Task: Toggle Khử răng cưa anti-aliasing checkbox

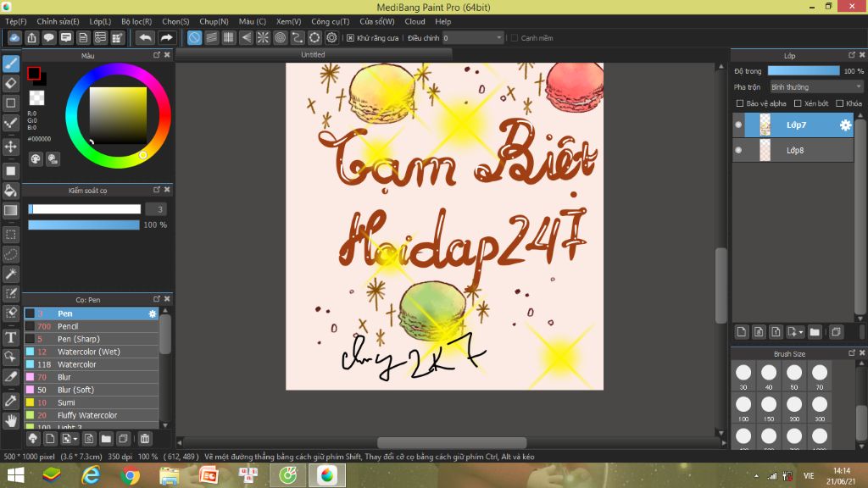Action: coord(350,37)
